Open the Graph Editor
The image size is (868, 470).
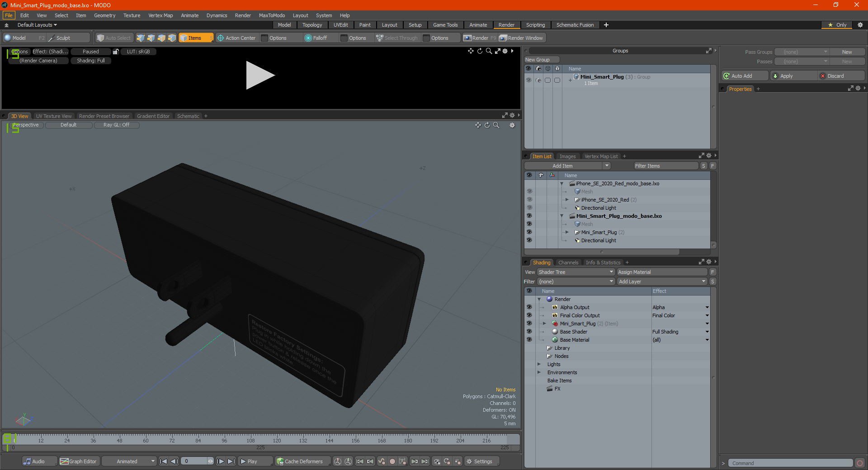point(78,461)
